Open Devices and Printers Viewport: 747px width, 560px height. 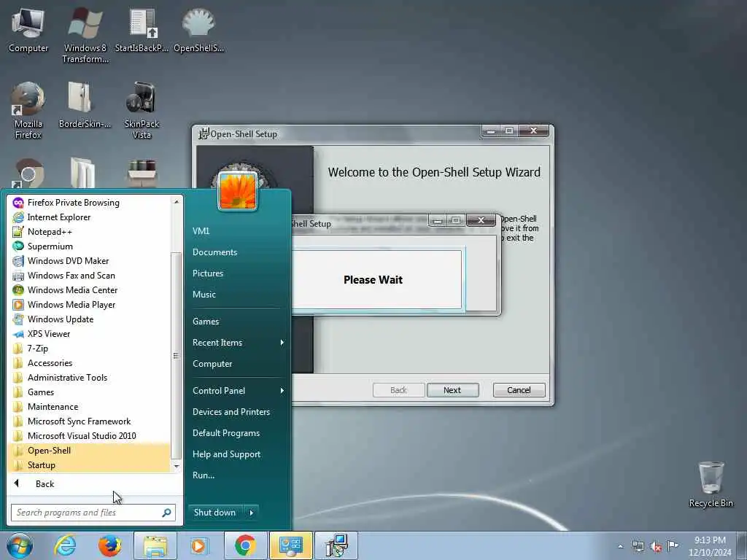[231, 412]
